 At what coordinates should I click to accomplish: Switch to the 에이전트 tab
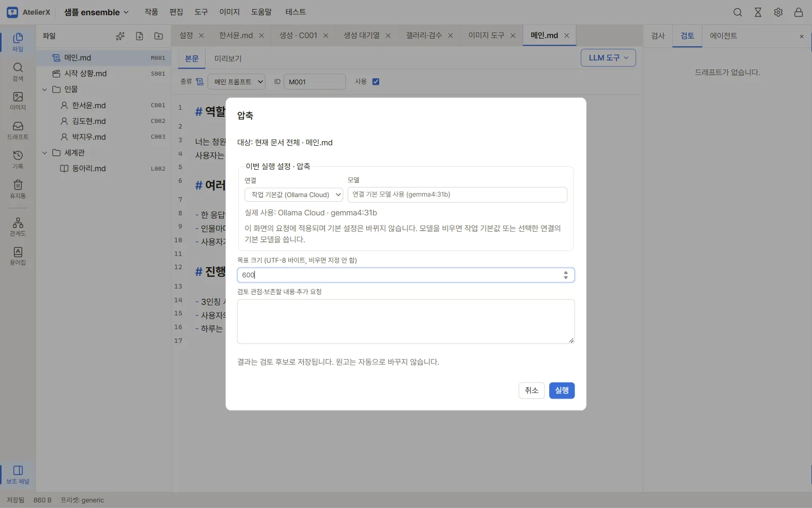pyautogui.click(x=723, y=36)
